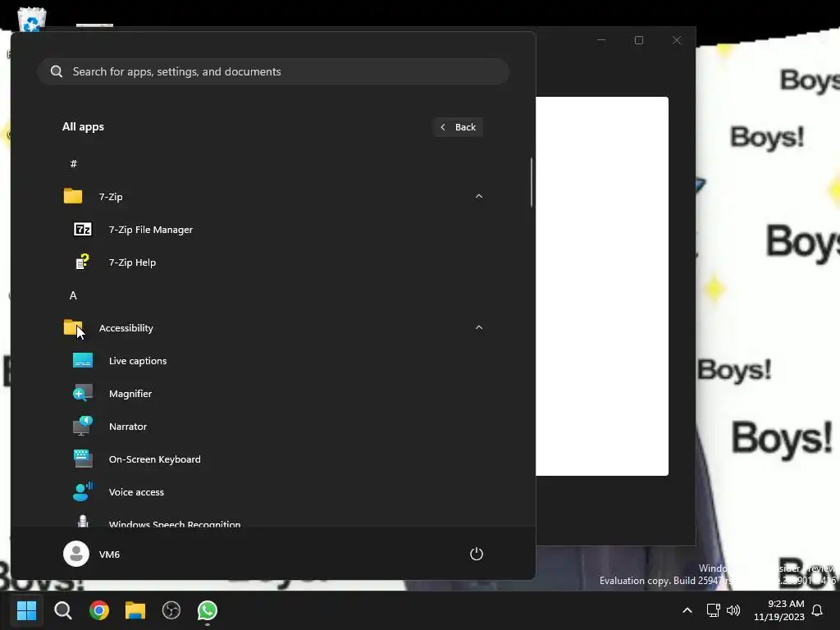
Task: Start the Narrator icon
Action: [x=83, y=426]
